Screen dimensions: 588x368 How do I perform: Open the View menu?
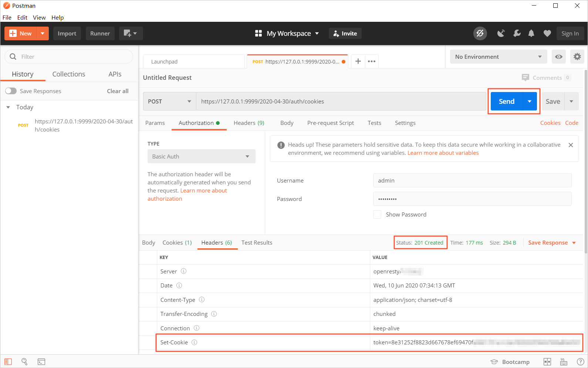tap(39, 17)
